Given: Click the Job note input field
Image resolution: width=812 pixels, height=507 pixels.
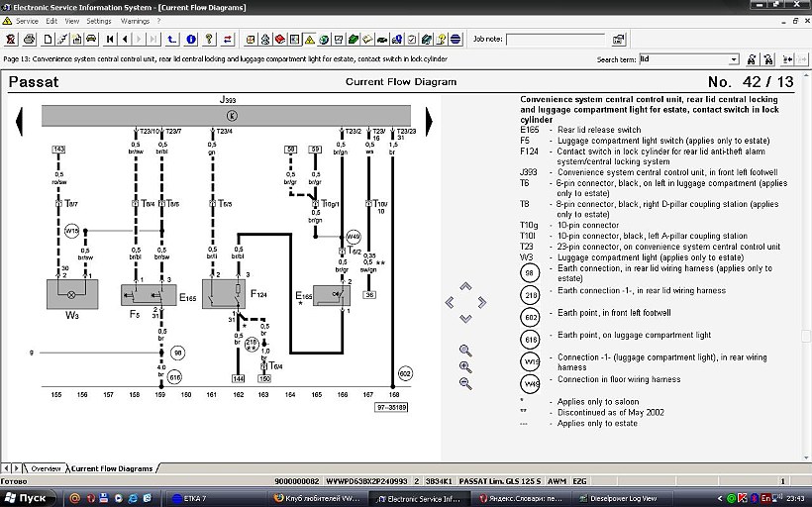Looking at the screenshot, I should pyautogui.click(x=556, y=40).
